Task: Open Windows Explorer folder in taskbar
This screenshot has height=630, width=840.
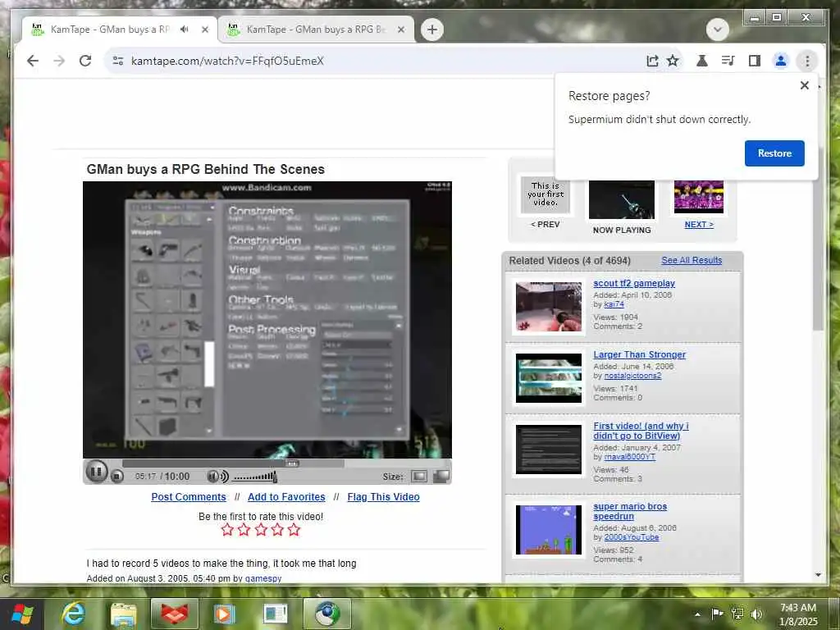Action: coord(124,614)
